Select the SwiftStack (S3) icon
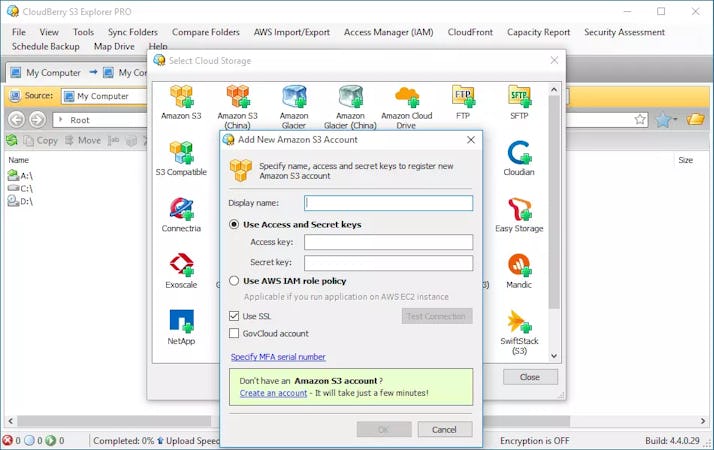Viewport: 714px width, 450px height. (520, 321)
